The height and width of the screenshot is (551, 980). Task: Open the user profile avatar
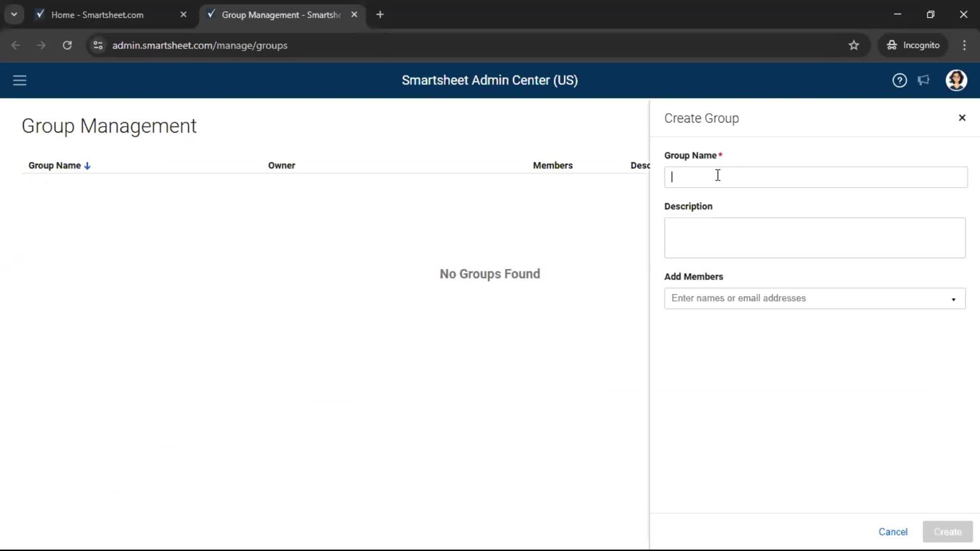(x=957, y=80)
